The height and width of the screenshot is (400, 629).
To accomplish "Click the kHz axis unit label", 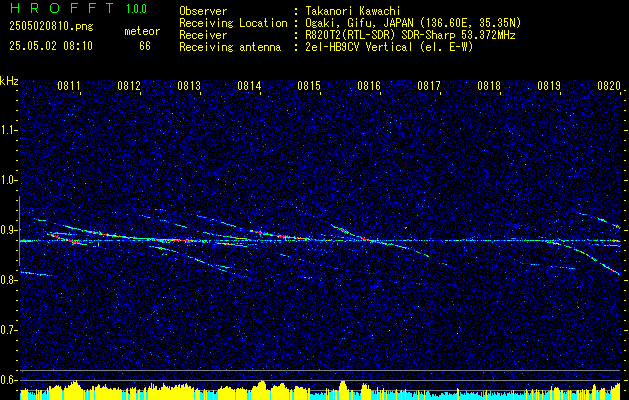I will point(9,81).
